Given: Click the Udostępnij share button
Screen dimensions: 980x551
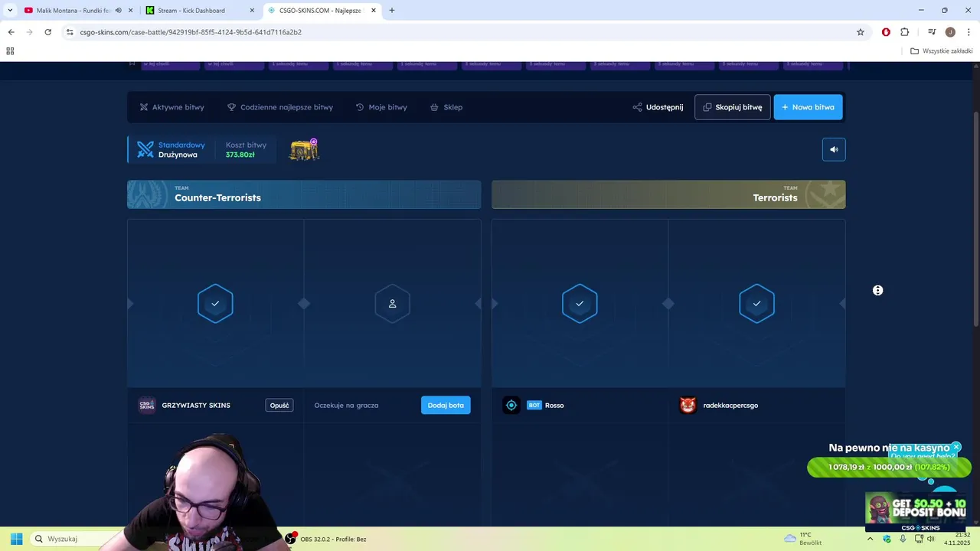Looking at the screenshot, I should [x=658, y=107].
